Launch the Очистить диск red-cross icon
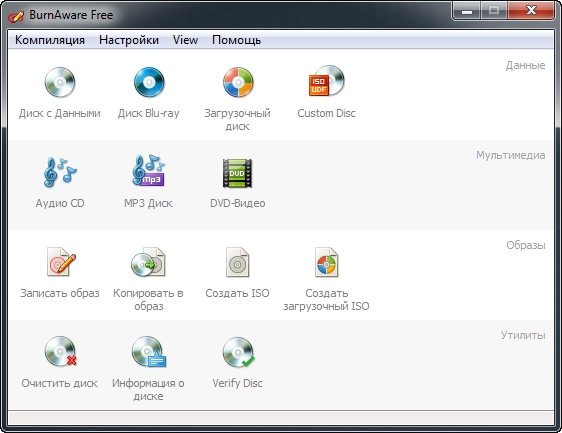The image size is (562, 433). [61, 351]
